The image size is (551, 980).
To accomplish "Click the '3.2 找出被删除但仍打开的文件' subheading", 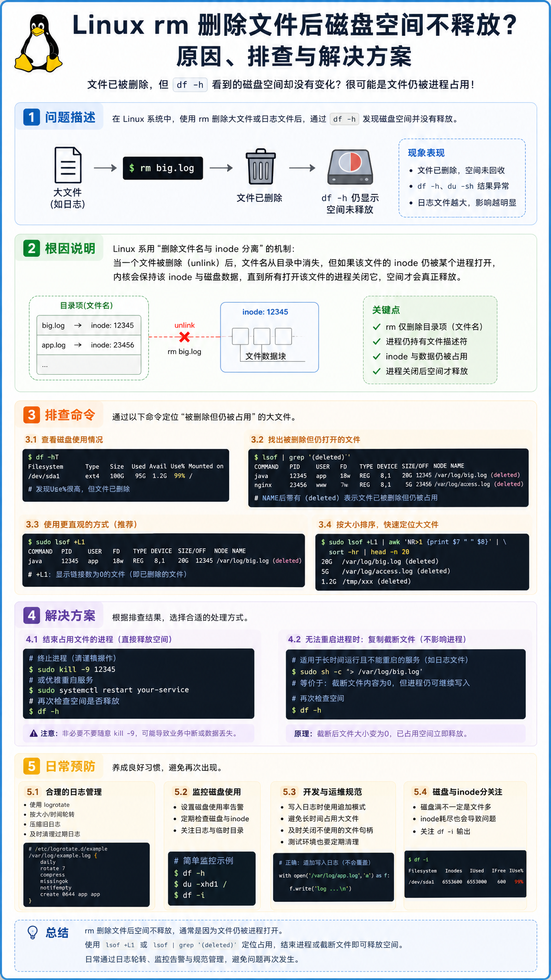I will coord(306,440).
